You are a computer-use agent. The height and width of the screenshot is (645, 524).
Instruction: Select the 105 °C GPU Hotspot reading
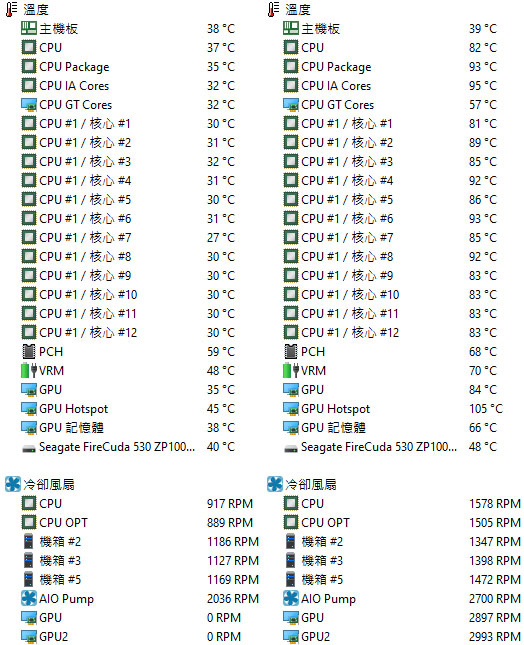pos(486,408)
